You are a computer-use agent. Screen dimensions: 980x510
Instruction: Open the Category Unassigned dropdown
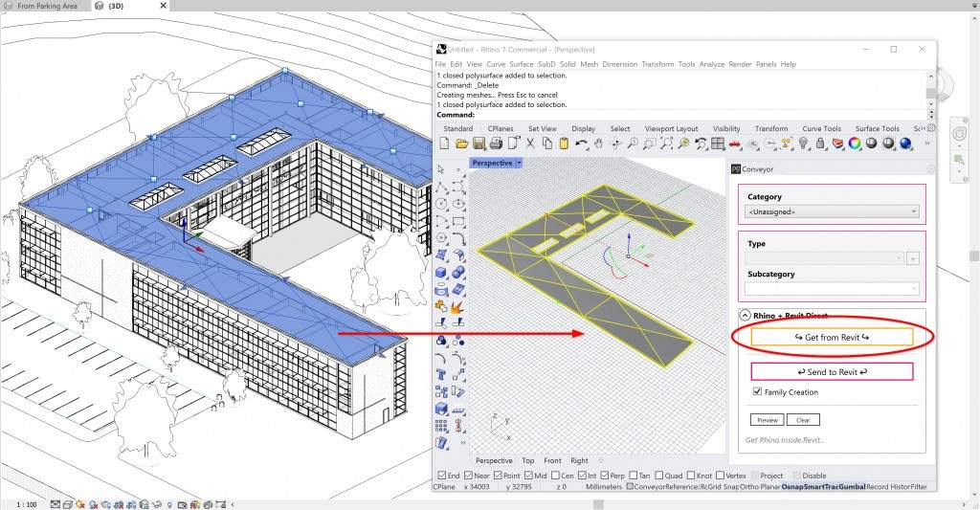[x=832, y=211]
